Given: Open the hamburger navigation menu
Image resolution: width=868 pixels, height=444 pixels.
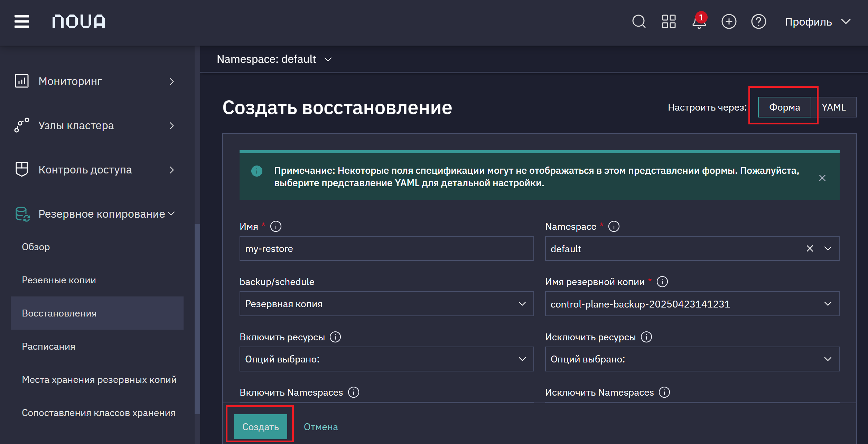Looking at the screenshot, I should pos(22,21).
